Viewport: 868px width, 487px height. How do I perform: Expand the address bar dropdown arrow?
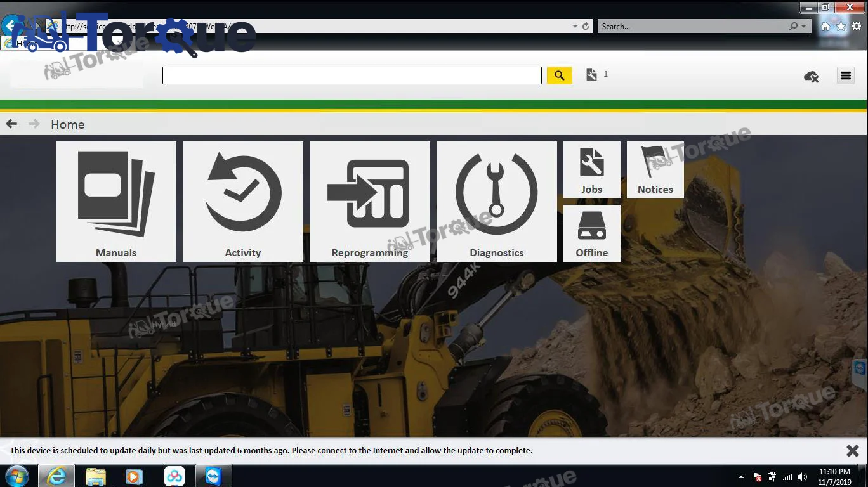tap(575, 27)
